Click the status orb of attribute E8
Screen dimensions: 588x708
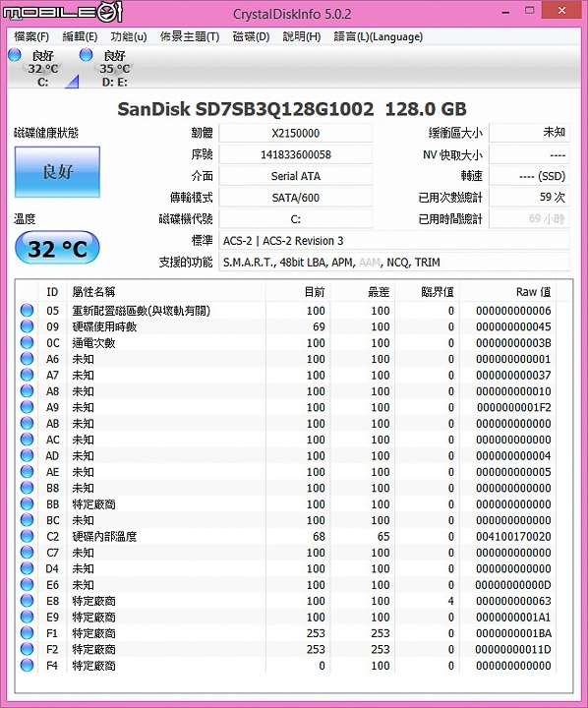tap(28, 601)
